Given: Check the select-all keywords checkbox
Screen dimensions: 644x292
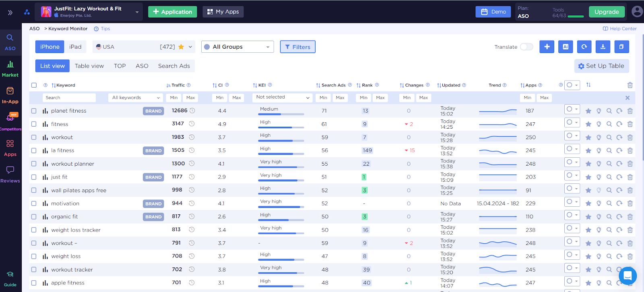Looking at the screenshot, I should point(34,85).
